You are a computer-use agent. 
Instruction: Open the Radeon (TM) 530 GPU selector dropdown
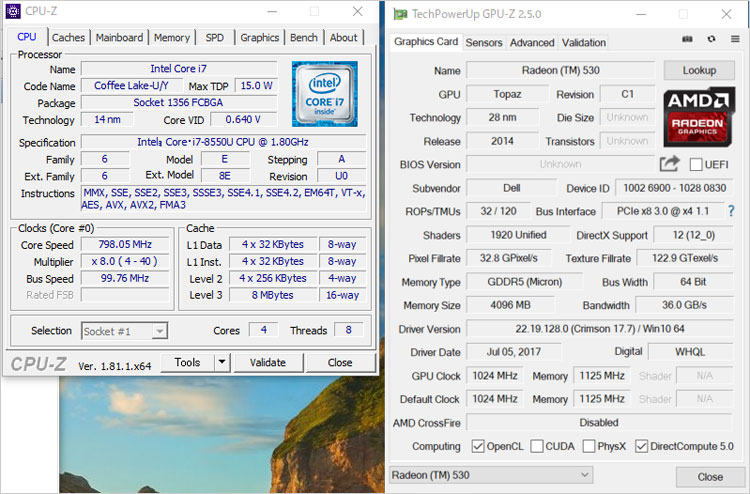491,475
